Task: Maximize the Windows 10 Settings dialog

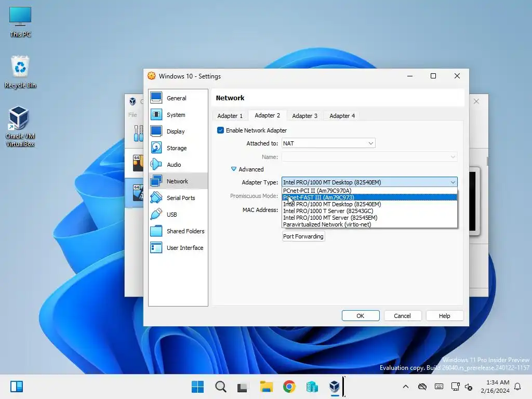Action: coord(433,76)
